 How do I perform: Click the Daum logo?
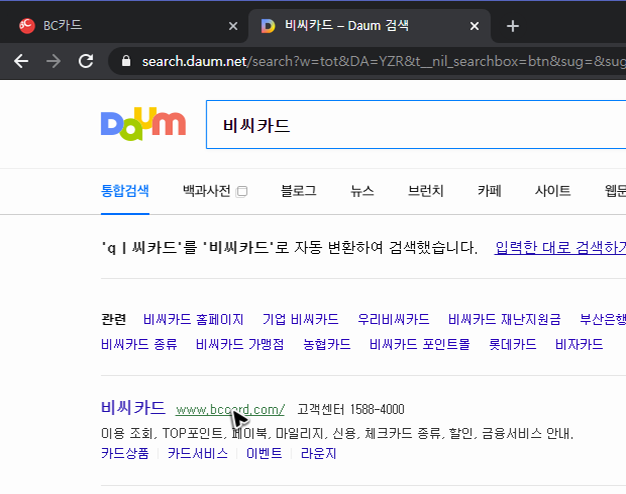coord(143,124)
